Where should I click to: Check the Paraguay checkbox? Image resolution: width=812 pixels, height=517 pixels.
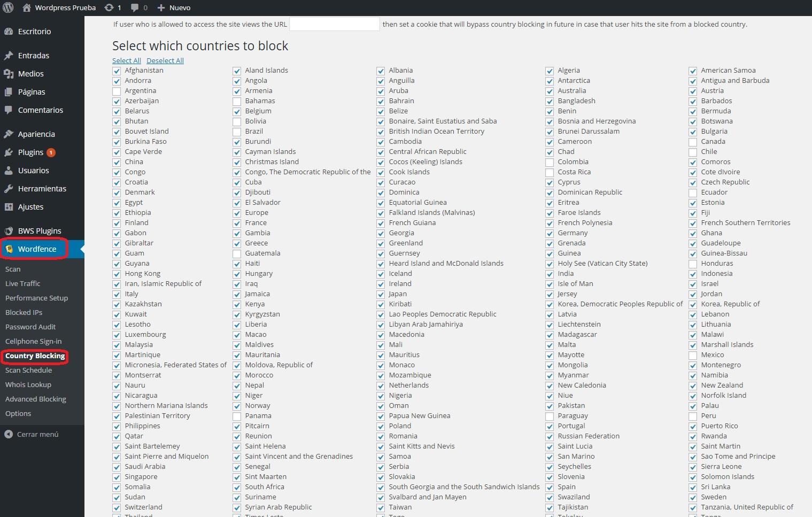click(550, 416)
